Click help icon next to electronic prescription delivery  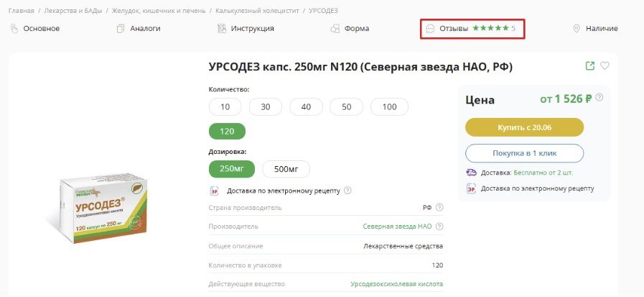347,191
